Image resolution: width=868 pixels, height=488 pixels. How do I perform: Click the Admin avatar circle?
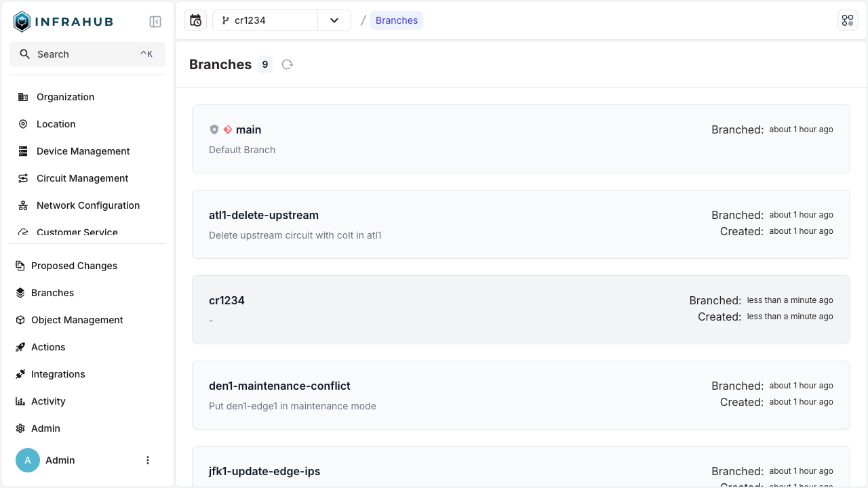click(28, 460)
